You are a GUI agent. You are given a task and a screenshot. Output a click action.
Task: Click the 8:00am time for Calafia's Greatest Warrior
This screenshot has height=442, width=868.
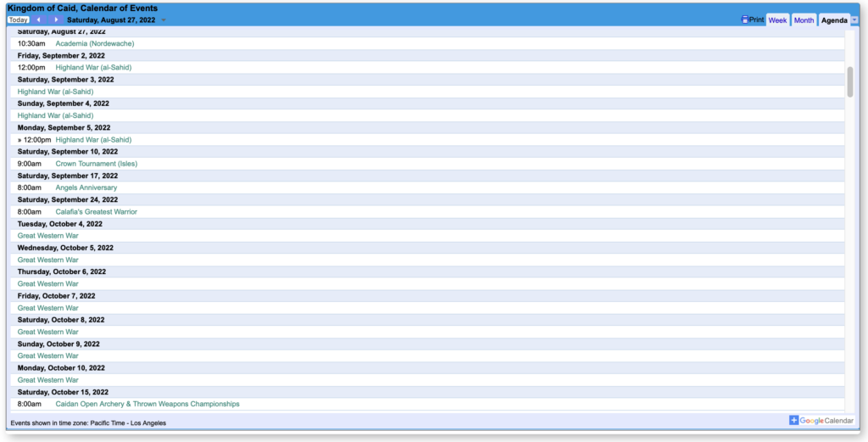click(x=30, y=211)
